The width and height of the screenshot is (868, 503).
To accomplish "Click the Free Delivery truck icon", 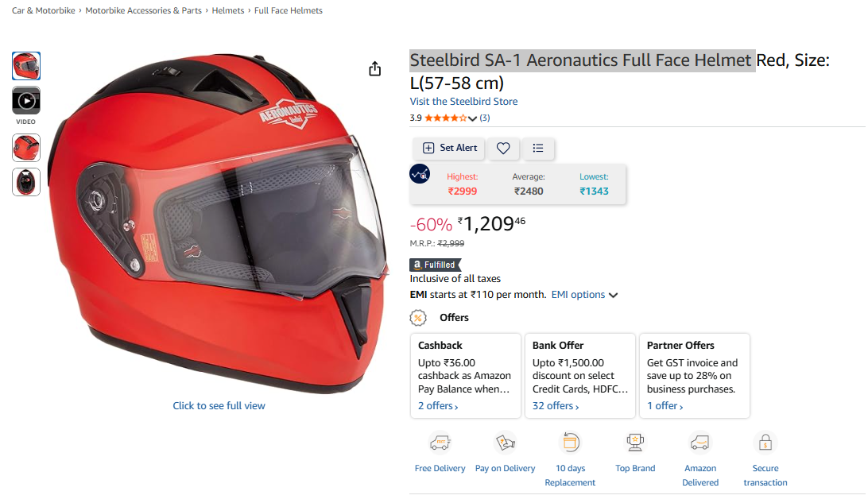I will click(x=440, y=443).
